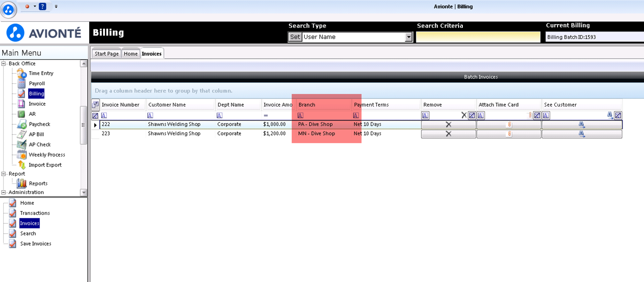
Task: Click the Search Criteria input field
Action: pos(478,37)
